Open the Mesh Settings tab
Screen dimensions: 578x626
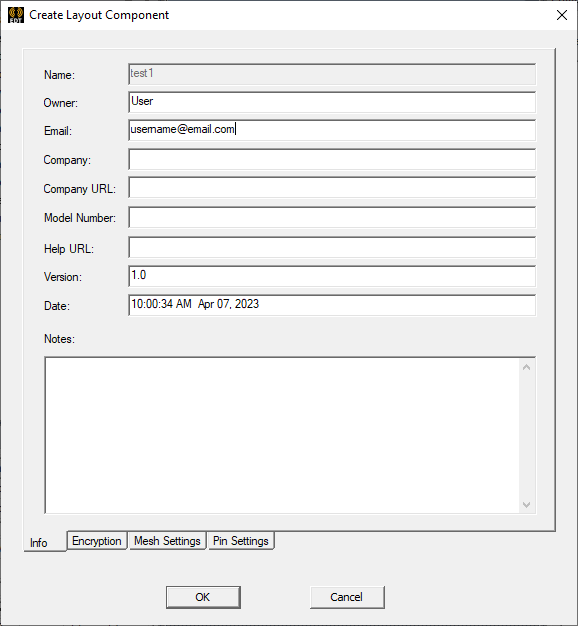tap(167, 541)
